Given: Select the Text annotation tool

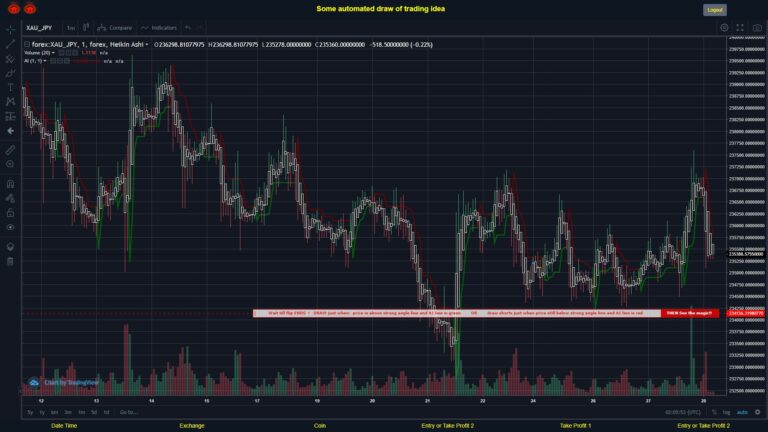Looking at the screenshot, I should pos(10,88).
